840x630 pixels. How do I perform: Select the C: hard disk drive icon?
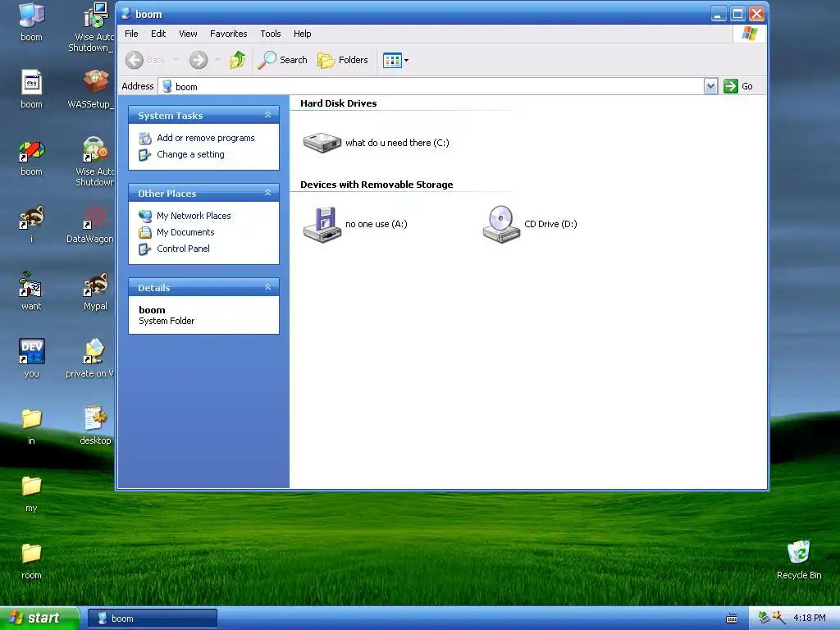322,143
